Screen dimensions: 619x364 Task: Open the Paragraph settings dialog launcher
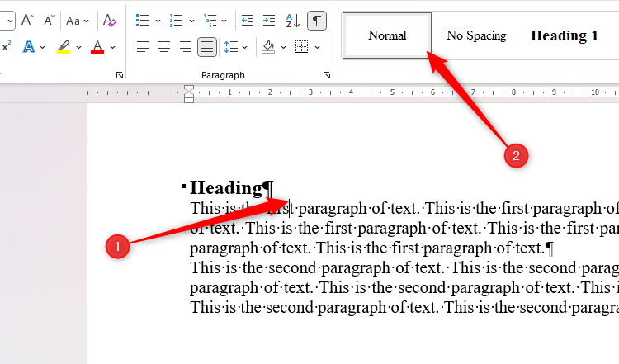point(327,75)
